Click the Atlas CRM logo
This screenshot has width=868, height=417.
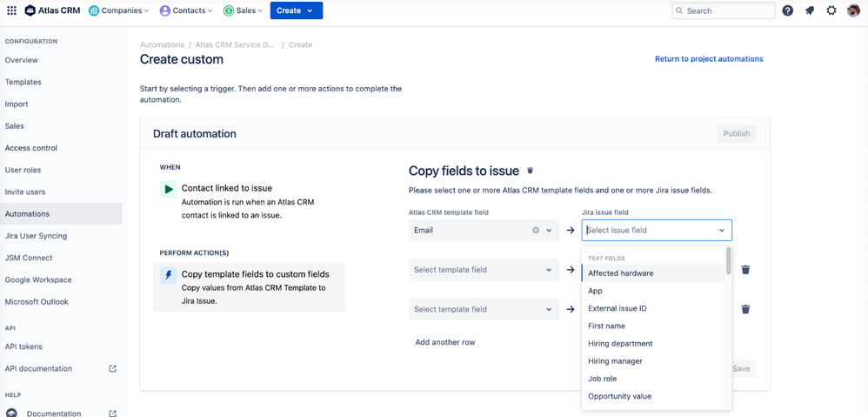(52, 10)
